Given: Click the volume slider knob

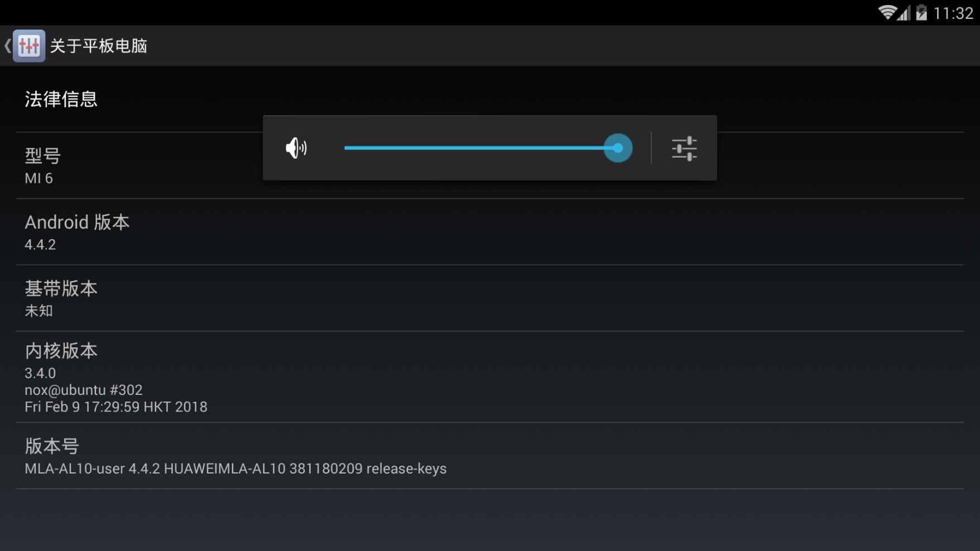Looking at the screenshot, I should (x=618, y=148).
